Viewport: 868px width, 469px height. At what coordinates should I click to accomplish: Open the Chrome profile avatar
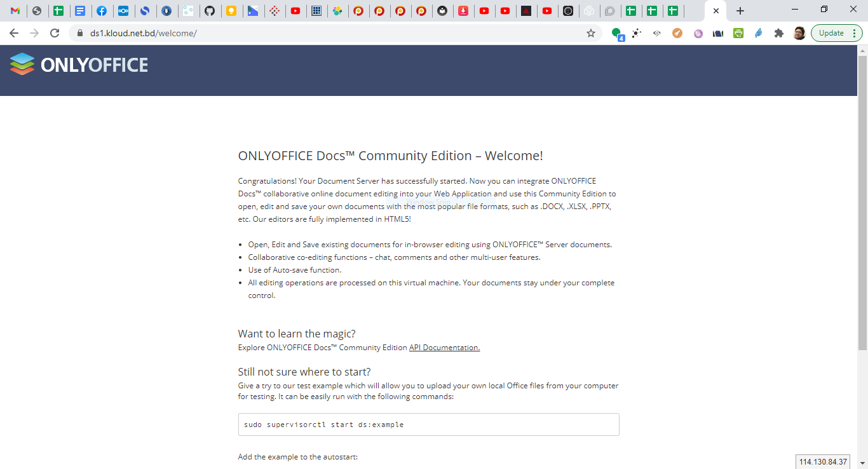click(799, 33)
